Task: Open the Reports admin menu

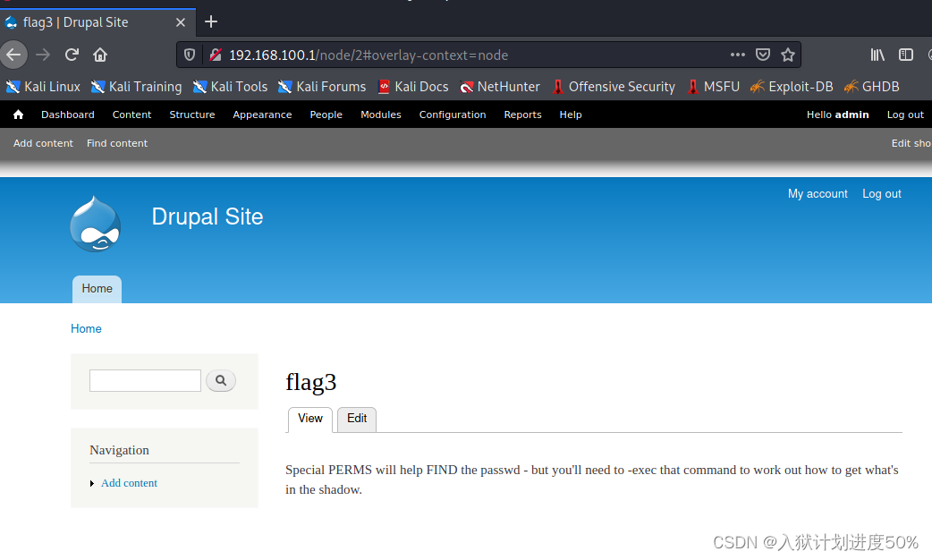Action: 522,115
